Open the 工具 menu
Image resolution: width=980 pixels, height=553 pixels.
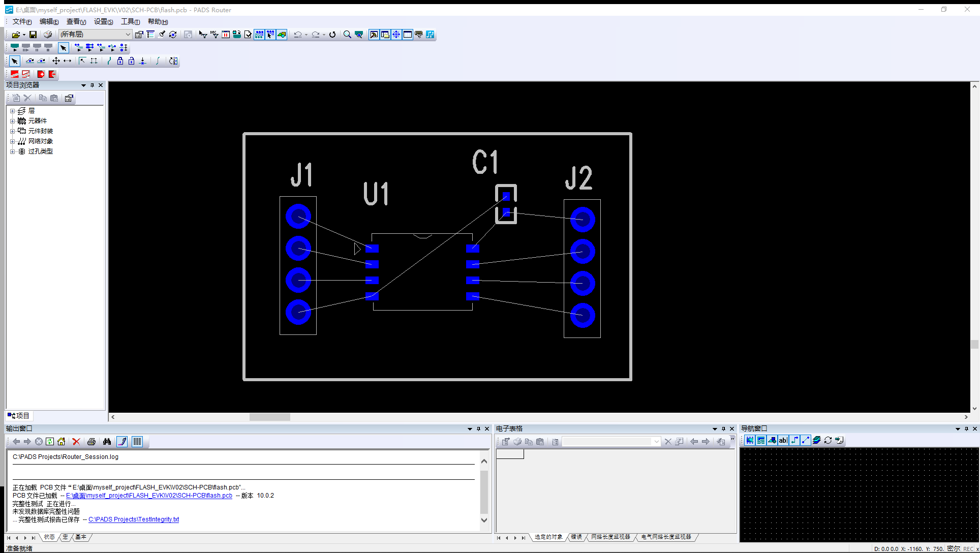(x=130, y=21)
